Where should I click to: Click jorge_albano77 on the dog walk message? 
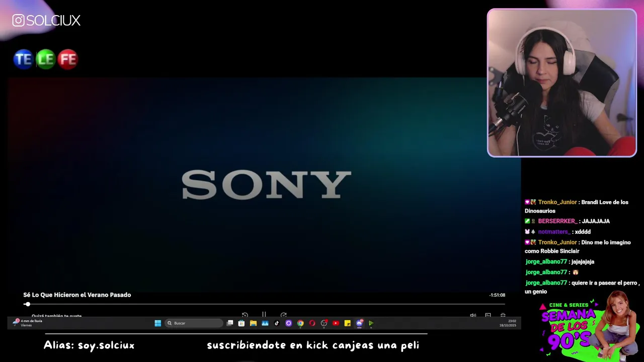(546, 283)
